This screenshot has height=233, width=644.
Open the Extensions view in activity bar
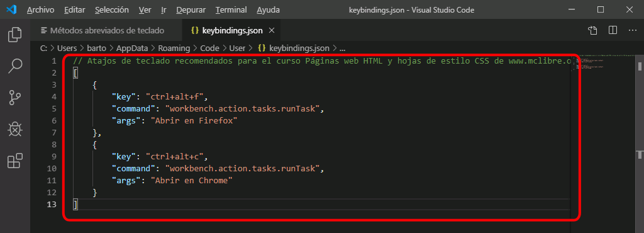point(15,161)
